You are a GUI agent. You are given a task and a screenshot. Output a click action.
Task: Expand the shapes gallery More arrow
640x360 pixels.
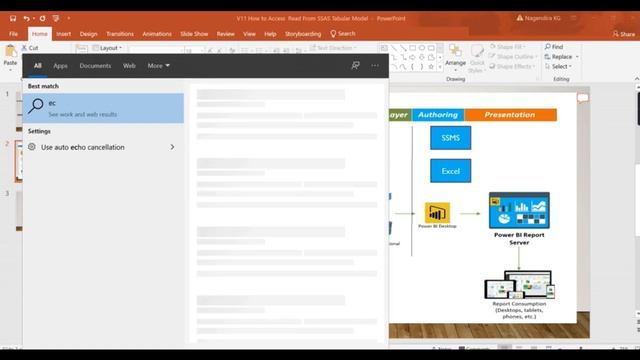(x=440, y=67)
